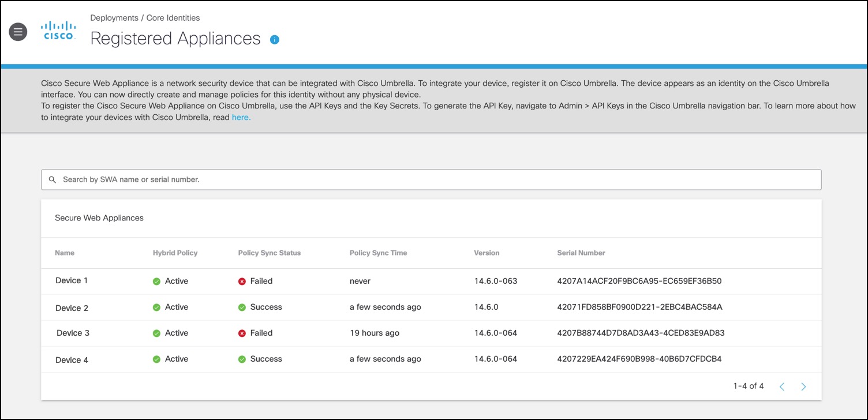Go to previous page arrow
868x420 pixels.
click(x=782, y=387)
